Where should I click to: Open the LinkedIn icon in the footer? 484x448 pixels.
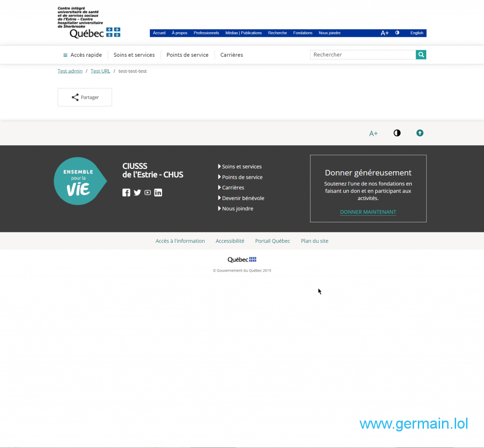(158, 193)
